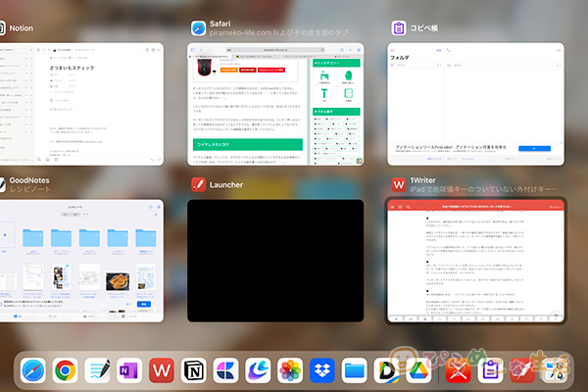588x392 pixels.
Task: Click the search icon in 1Writer toolbar
Action: pyautogui.click(x=408, y=207)
